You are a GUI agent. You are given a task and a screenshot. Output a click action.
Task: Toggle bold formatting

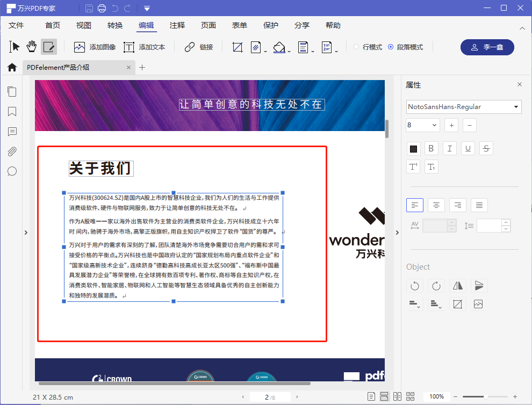point(431,149)
